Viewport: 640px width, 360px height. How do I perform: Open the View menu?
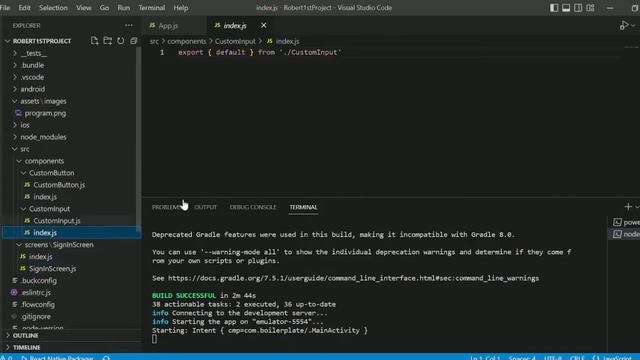click(84, 8)
